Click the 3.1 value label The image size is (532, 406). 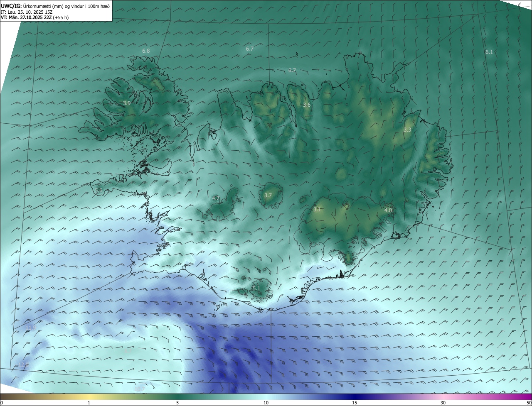(317, 210)
